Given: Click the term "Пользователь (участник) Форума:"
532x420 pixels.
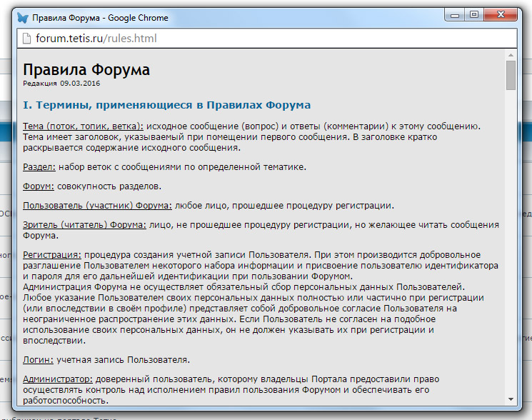Looking at the screenshot, I should click(x=97, y=206).
